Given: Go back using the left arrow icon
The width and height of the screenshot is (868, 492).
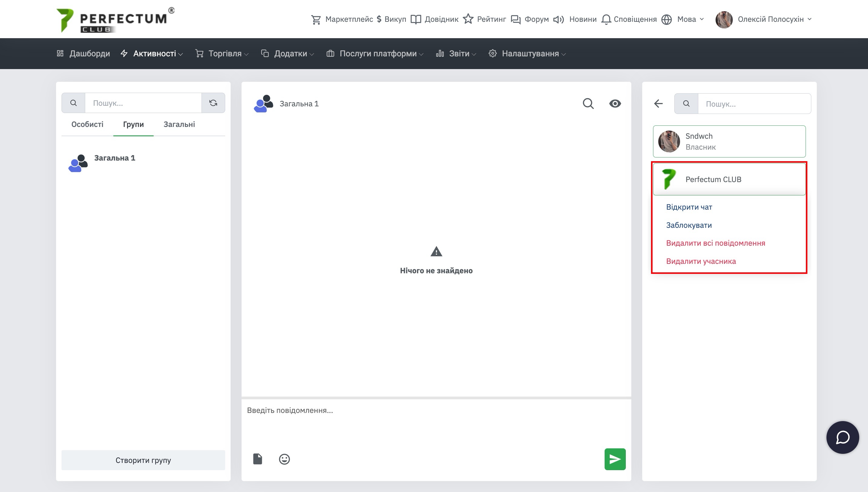Looking at the screenshot, I should pos(658,103).
